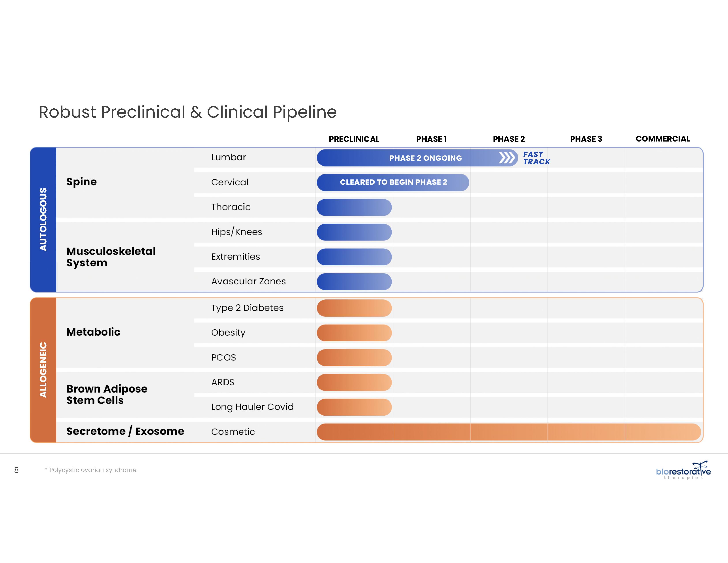Viewport: 728px width, 563px height.
Task: Click the BioRestorative Therapies dragonfly logo
Action: click(x=683, y=470)
